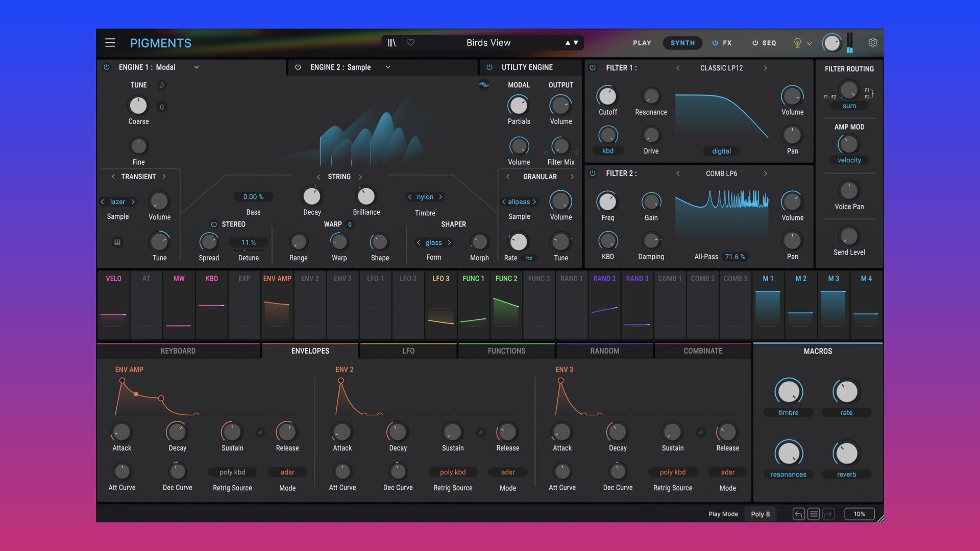Open the nylon Timbre selector arrow
This screenshot has height=551, width=980.
441,196
